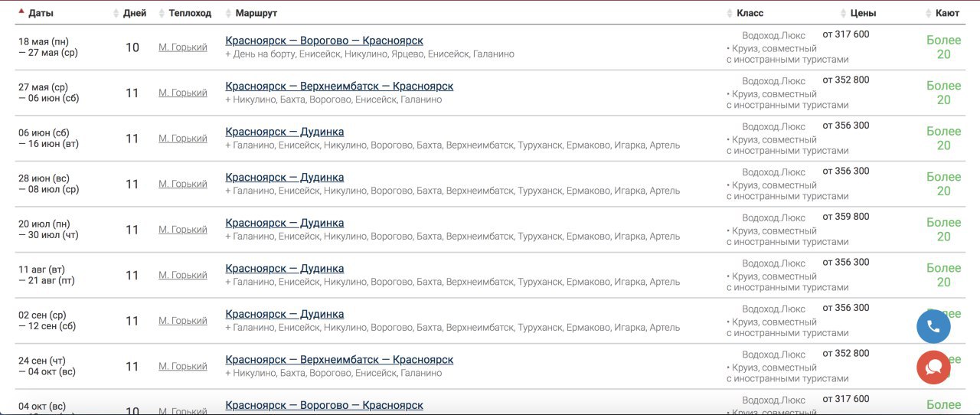The width and height of the screenshot is (980, 415).
Task: Sort table by Теплоход column header
Action: tap(190, 13)
